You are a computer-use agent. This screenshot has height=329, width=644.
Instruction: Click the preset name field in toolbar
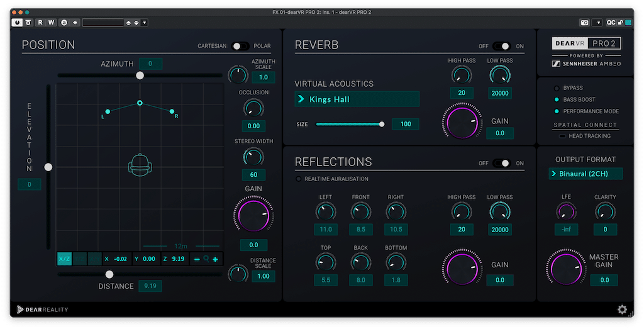[x=103, y=23]
